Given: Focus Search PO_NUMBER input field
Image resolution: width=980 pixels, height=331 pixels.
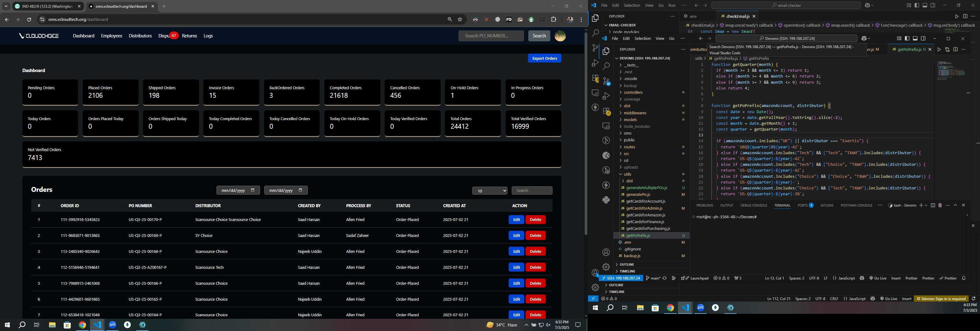Looking at the screenshot, I should click(x=491, y=36).
